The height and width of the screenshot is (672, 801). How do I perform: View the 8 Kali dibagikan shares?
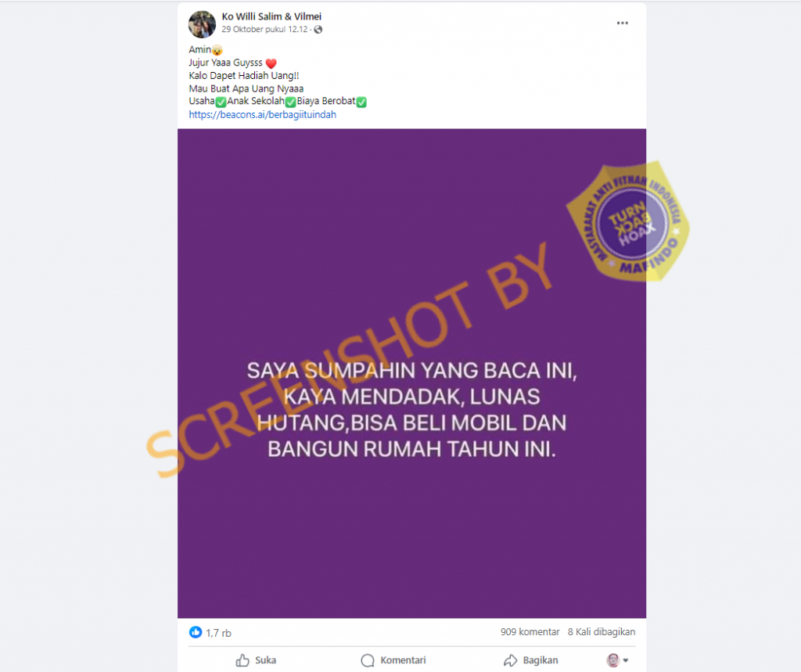[x=602, y=632]
